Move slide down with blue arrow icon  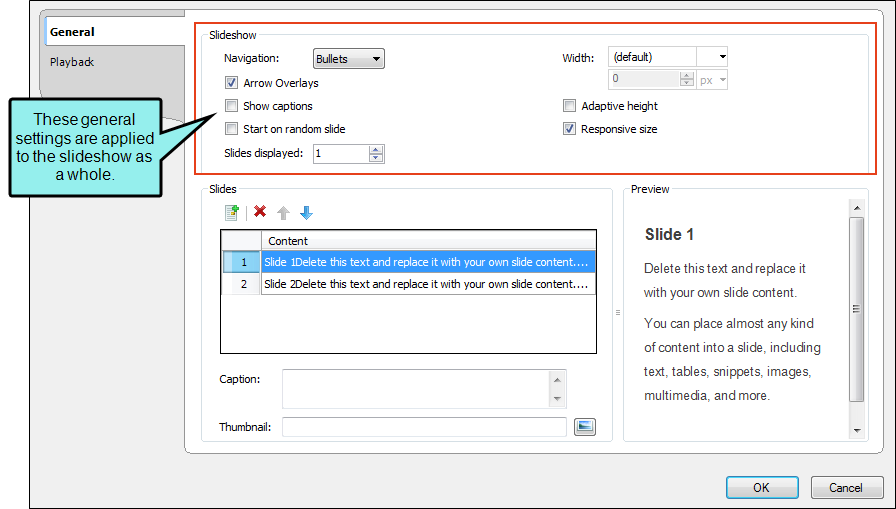point(306,213)
